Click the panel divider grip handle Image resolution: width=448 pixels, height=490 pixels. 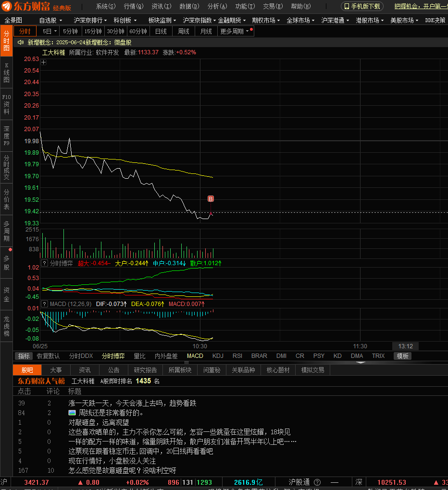pos(187,363)
